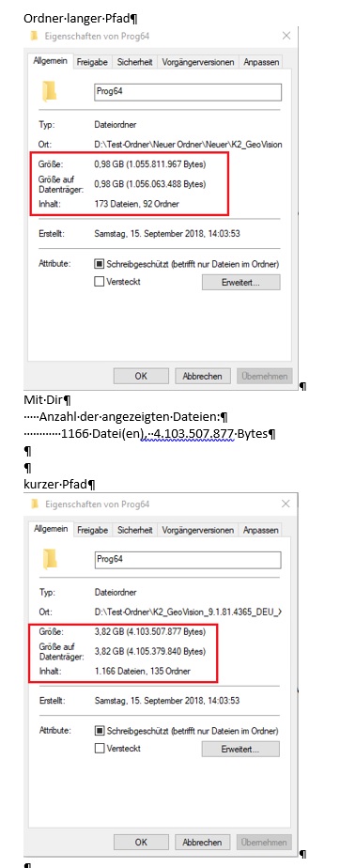Open Anpassen tab in the short-path dialog

coord(261,531)
